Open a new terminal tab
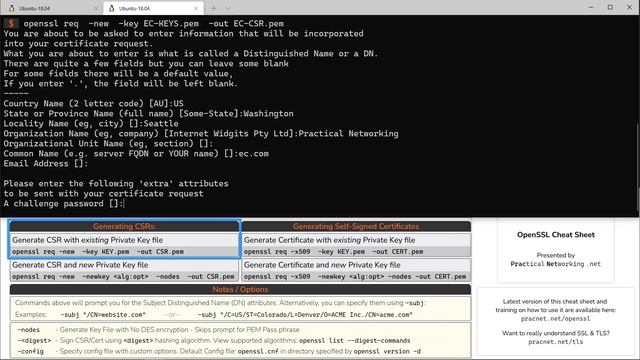The width and height of the screenshot is (640, 360). 213,8
